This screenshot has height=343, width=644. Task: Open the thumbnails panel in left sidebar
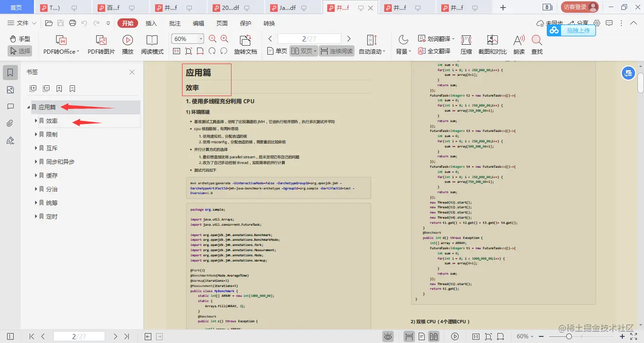tap(11, 90)
